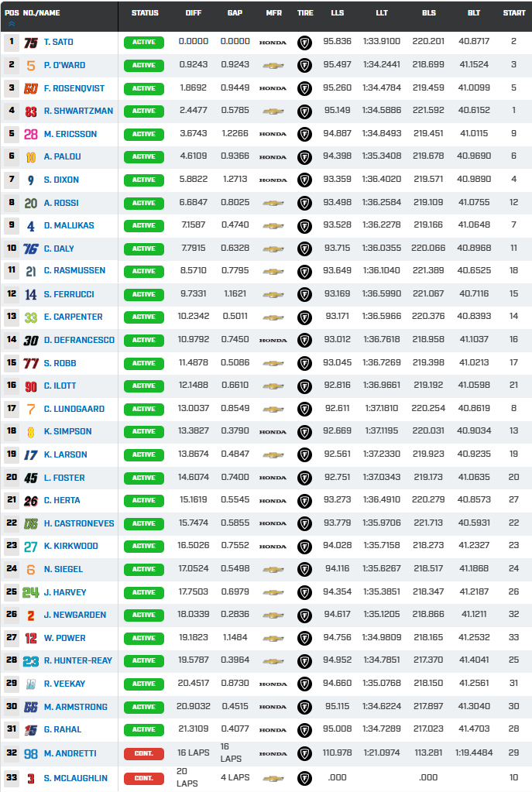This screenshot has width=532, height=792.
Task: Click car number 2 icon for J. Newgarden
Action: tap(31, 615)
